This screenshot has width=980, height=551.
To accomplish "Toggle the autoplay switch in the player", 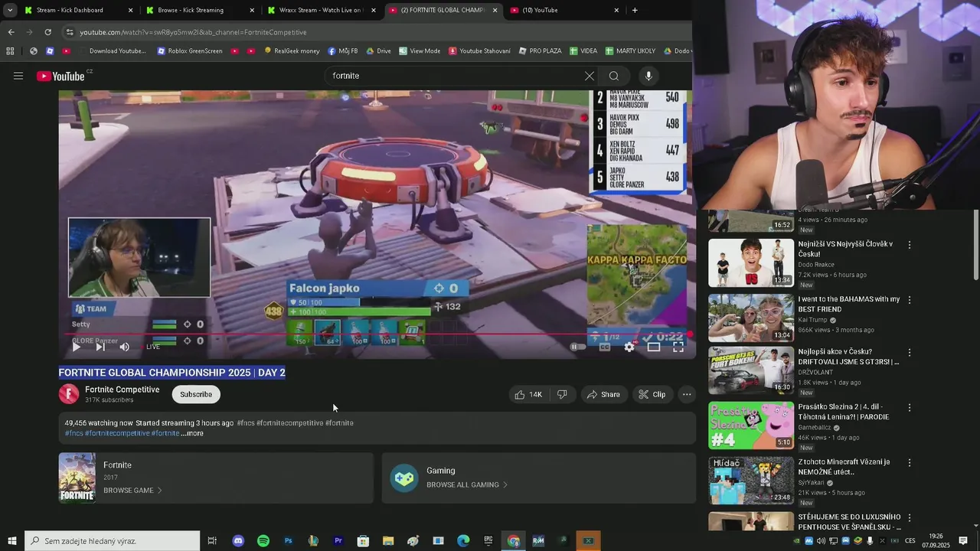I will pyautogui.click(x=577, y=347).
